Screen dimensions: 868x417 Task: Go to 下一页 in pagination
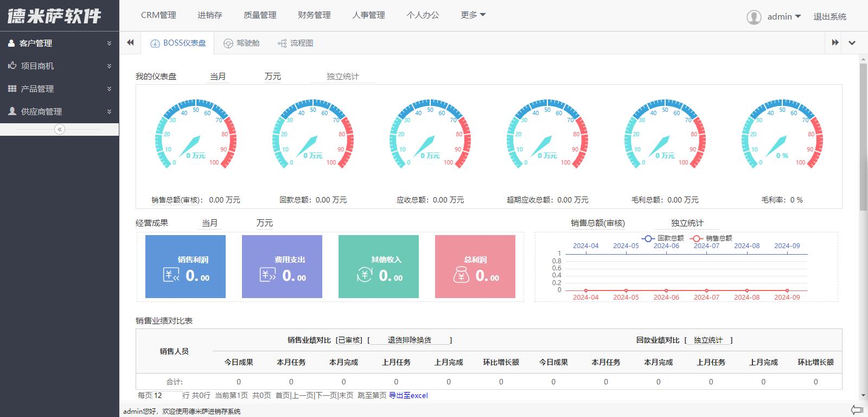[x=327, y=395]
